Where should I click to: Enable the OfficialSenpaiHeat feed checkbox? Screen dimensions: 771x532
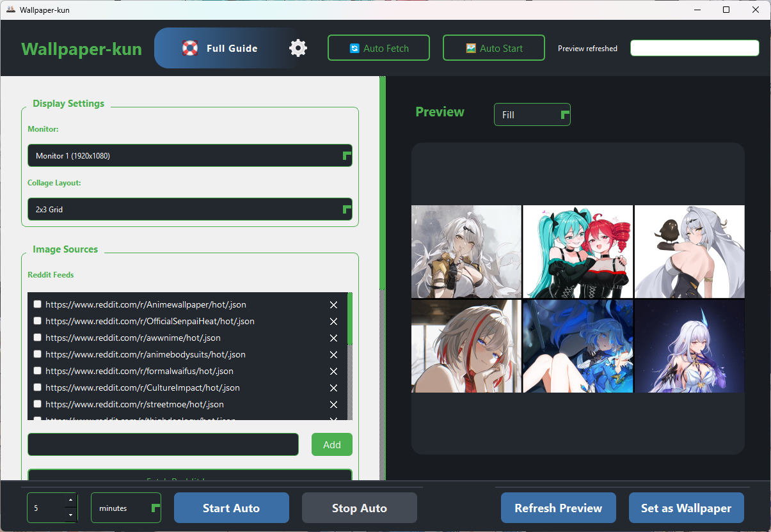38,321
